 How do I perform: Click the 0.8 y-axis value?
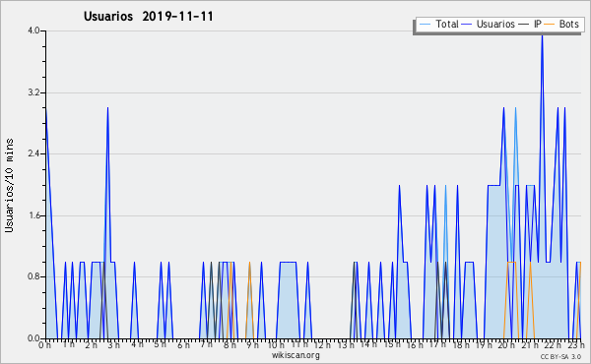click(33, 276)
